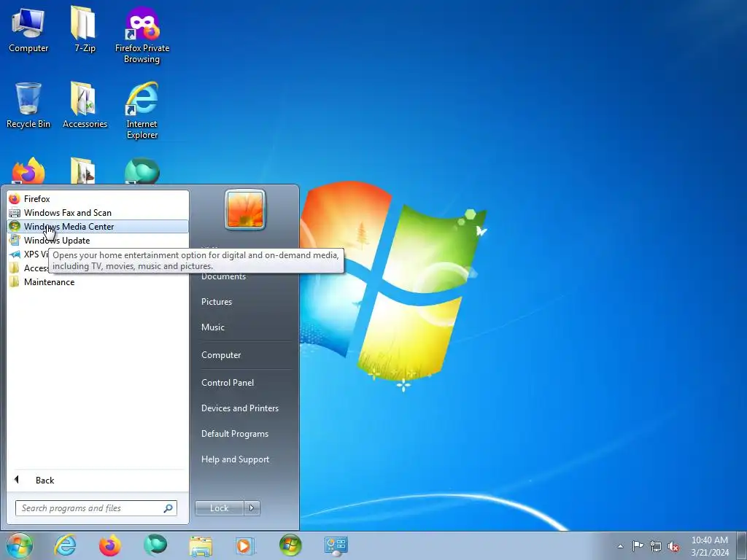The height and width of the screenshot is (560, 747).
Task: Click the Control Panel taskbar icon
Action: (336, 545)
